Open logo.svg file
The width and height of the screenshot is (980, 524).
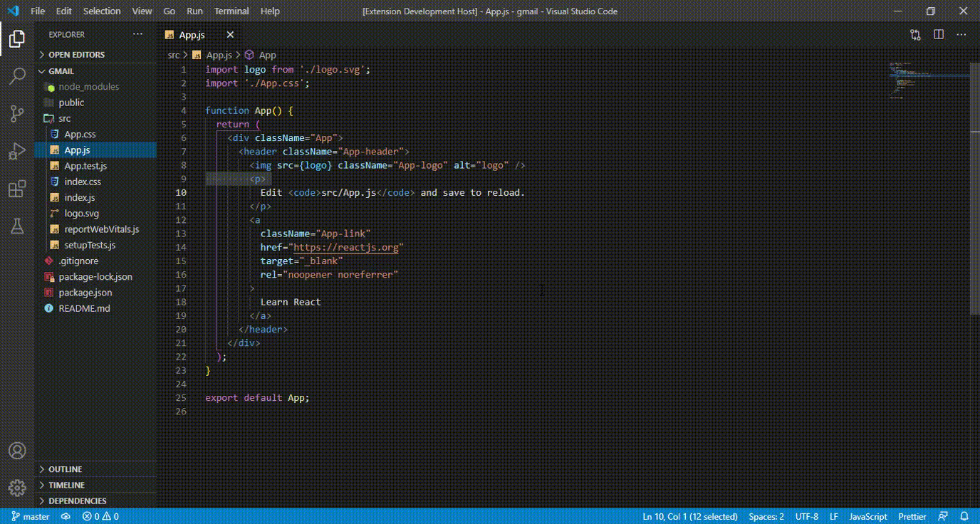[95, 213]
